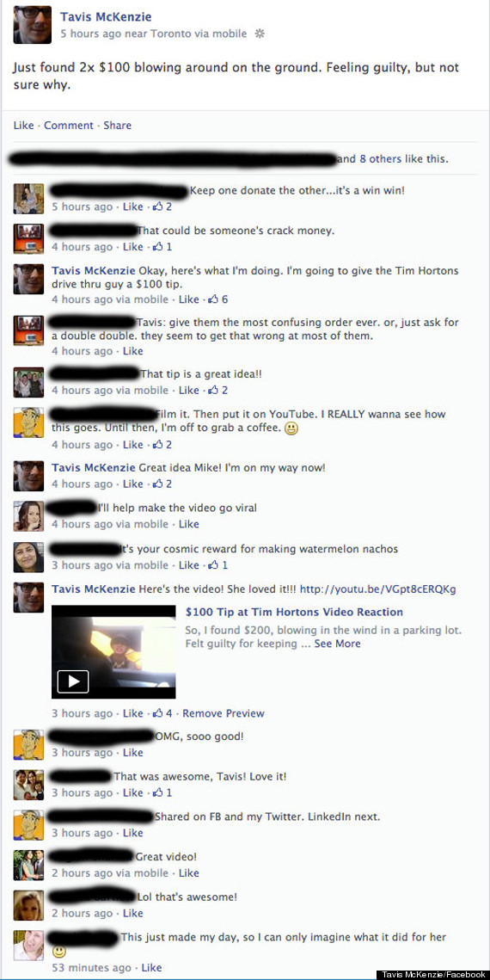
Task: Click thumbs-up on 'That was awesome, Tavis!' comment
Action: click(x=158, y=793)
